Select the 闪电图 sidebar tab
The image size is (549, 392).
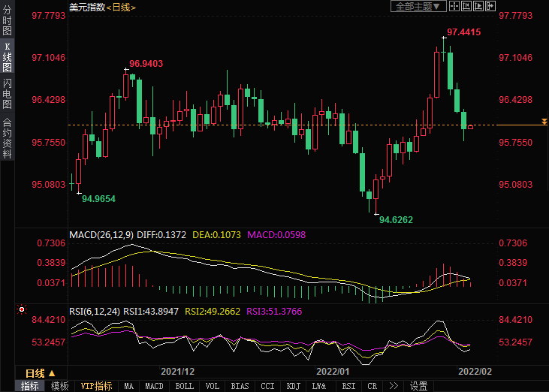coord(7,94)
